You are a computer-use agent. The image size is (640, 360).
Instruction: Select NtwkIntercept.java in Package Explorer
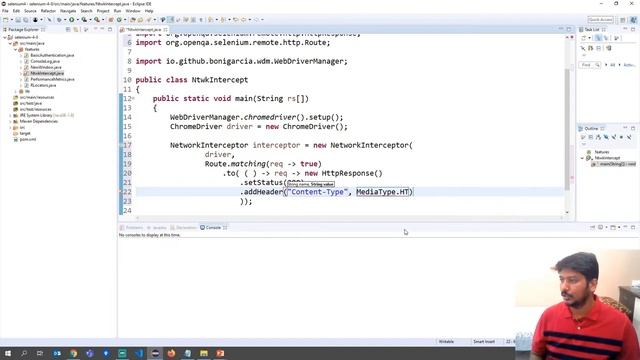[x=47, y=73]
